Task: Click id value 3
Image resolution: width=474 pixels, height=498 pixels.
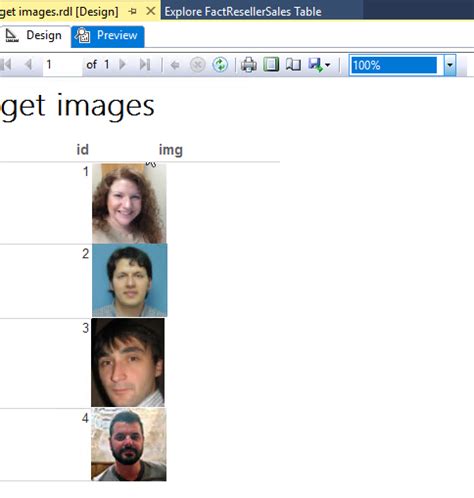Action: (x=86, y=328)
